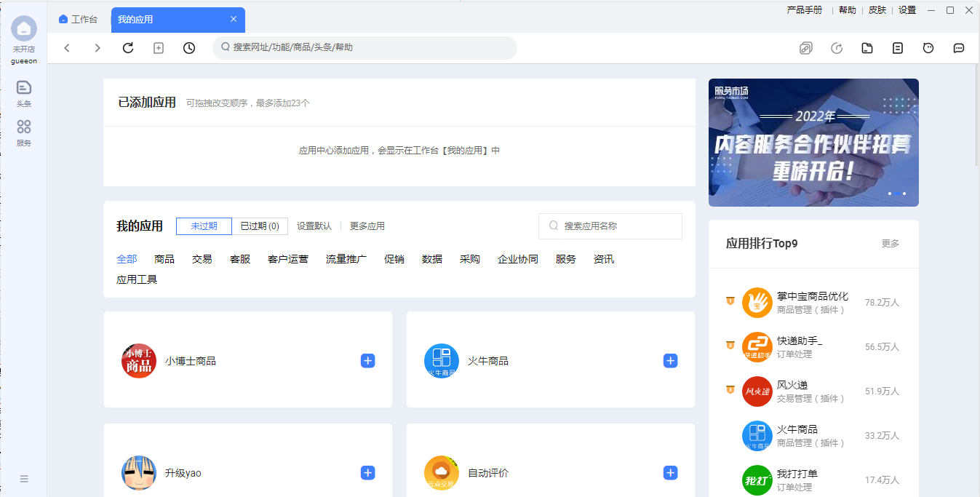Switch to 已过期 (0) filter
Image resolution: width=980 pixels, height=497 pixels.
tap(260, 226)
